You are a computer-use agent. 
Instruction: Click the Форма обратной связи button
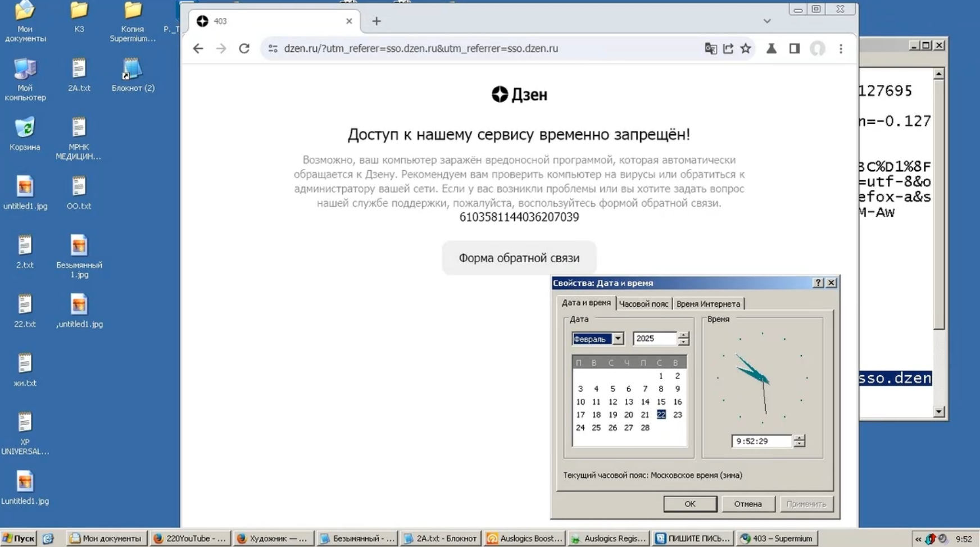[x=519, y=258]
